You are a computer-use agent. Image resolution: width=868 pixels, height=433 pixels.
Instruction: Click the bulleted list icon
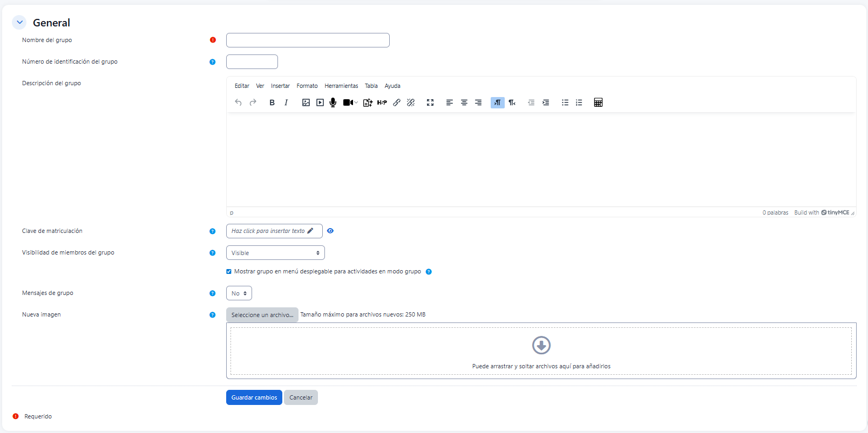pos(565,102)
